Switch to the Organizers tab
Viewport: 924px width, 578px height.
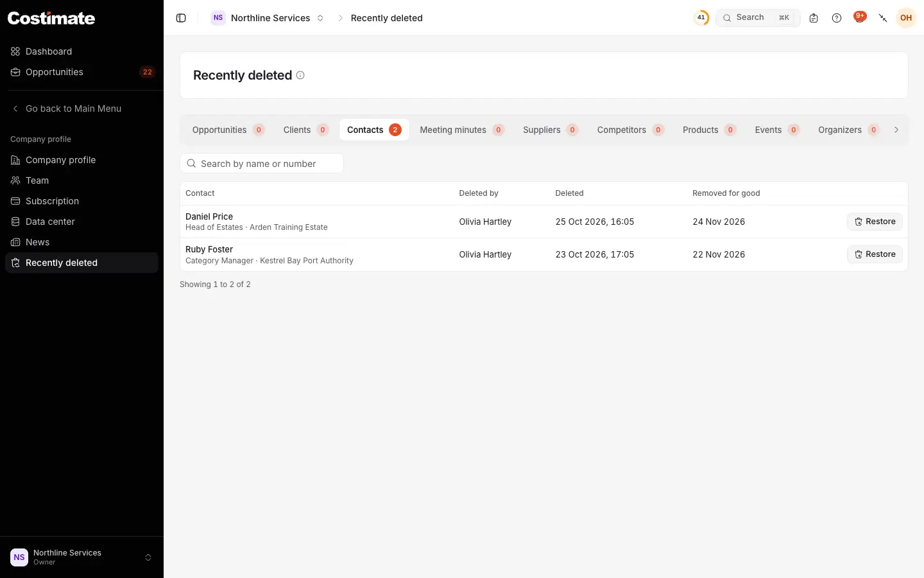[848, 130]
